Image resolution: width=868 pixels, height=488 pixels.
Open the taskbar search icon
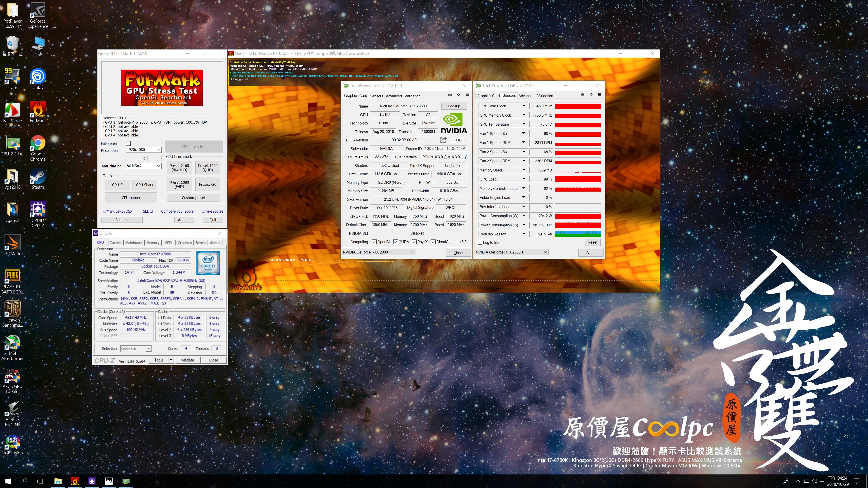pyautogui.click(x=24, y=481)
